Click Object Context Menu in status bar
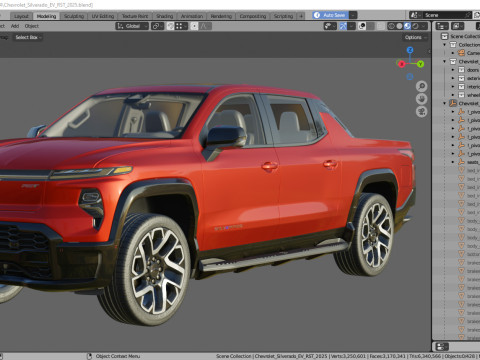 [118, 356]
